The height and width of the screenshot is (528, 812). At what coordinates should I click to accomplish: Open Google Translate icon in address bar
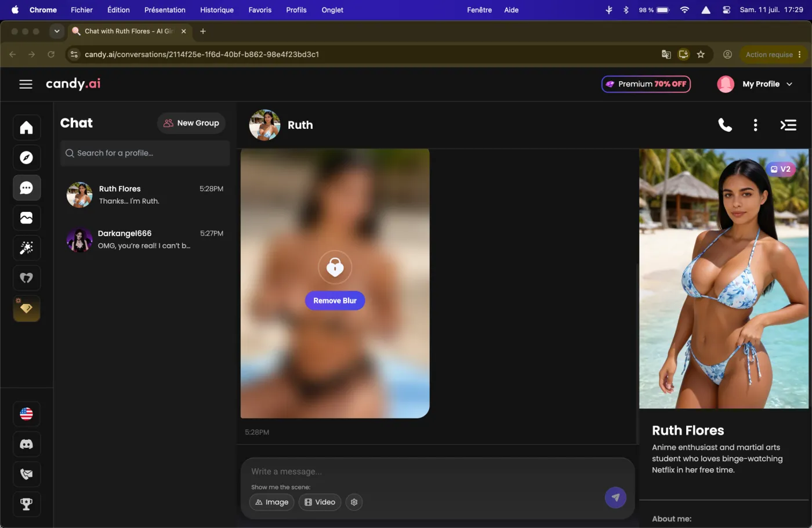tap(666, 55)
